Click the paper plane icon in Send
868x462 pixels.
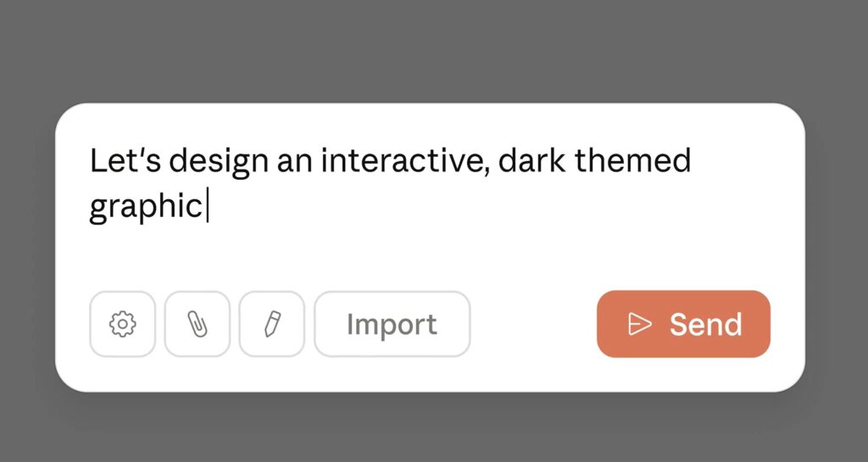click(x=640, y=324)
